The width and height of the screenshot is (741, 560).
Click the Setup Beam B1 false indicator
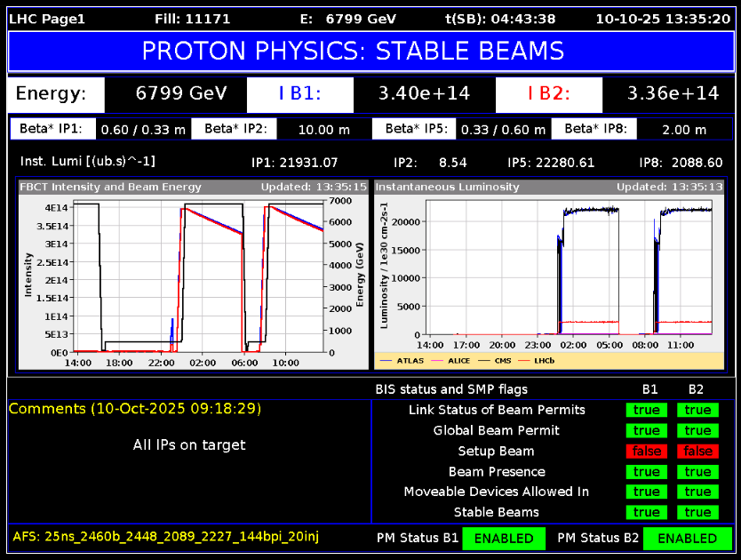click(x=646, y=451)
